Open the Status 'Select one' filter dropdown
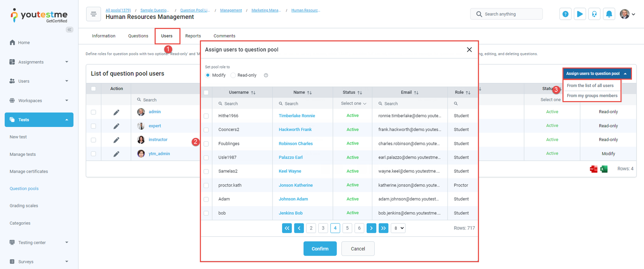The height and width of the screenshot is (269, 644). [353, 103]
